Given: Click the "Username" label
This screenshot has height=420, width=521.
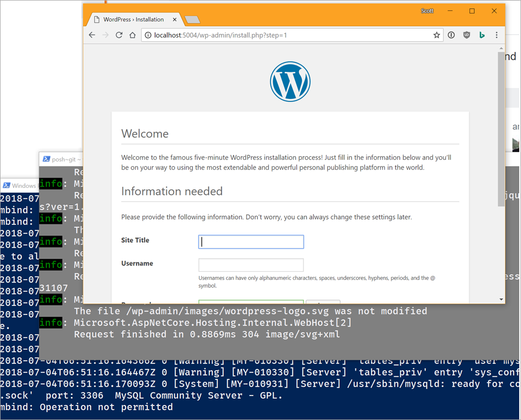Looking at the screenshot, I should (137, 263).
